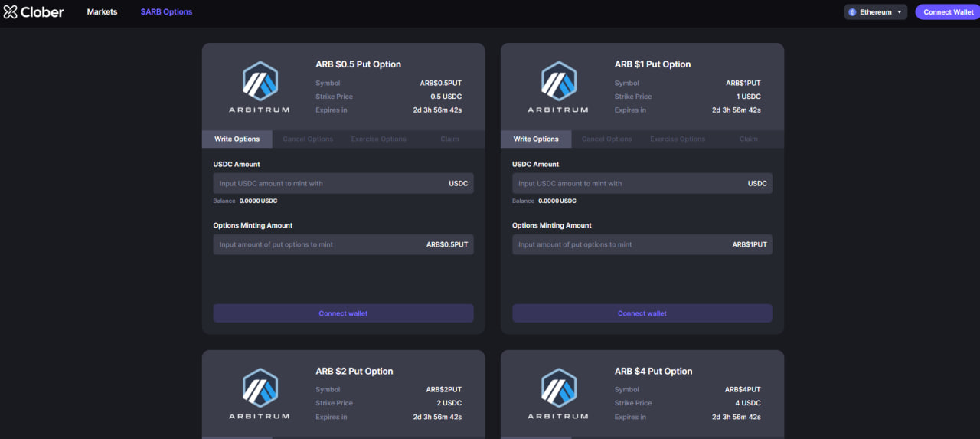
Task: Select Claim tab in ARB $1 card
Action: pos(749,139)
